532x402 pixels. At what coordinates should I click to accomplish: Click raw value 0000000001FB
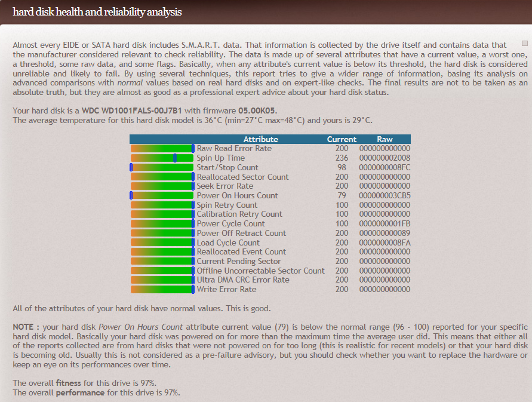tap(385, 224)
